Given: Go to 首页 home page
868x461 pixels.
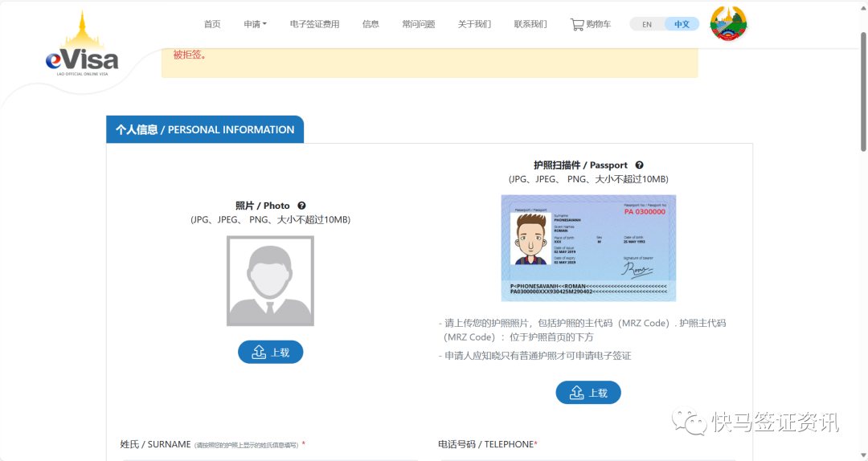Looking at the screenshot, I should point(212,24).
